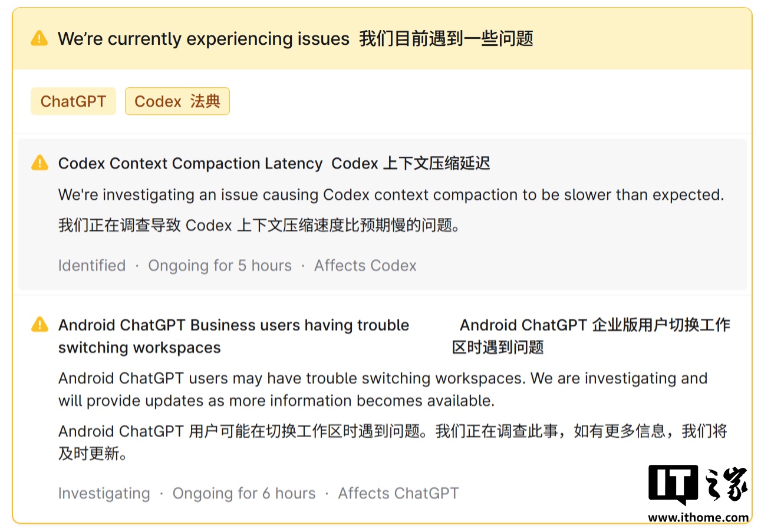The height and width of the screenshot is (532, 761).
Task: Select the ChatGPT component tag
Action: point(73,101)
